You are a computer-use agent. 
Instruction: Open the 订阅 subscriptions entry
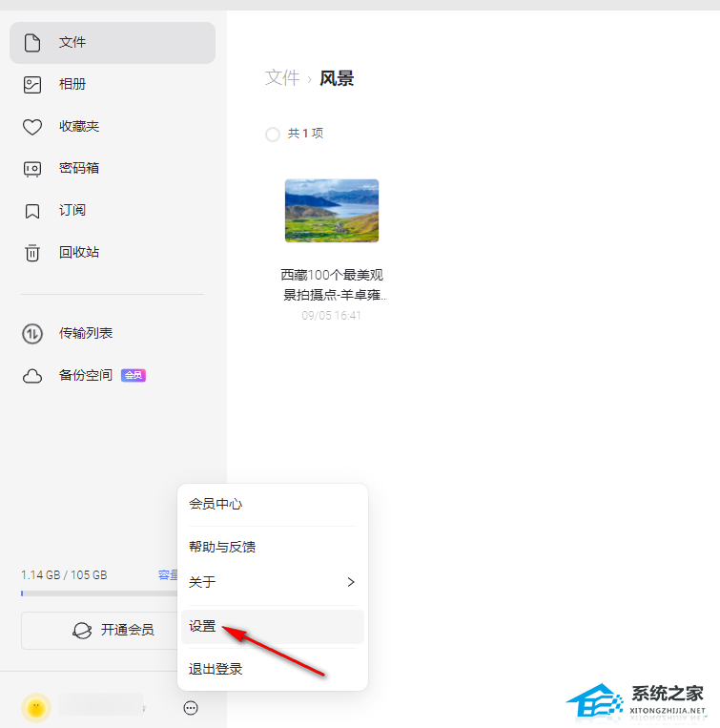click(113, 210)
